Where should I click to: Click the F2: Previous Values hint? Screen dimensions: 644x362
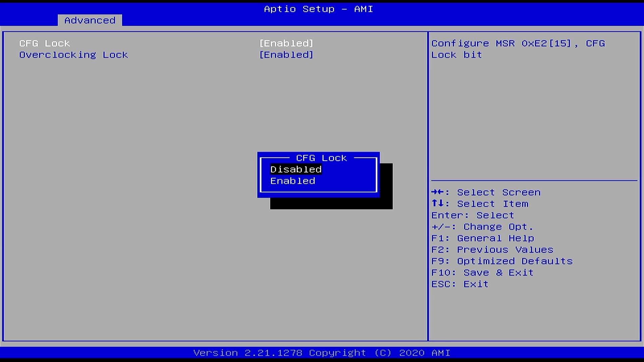click(x=492, y=250)
